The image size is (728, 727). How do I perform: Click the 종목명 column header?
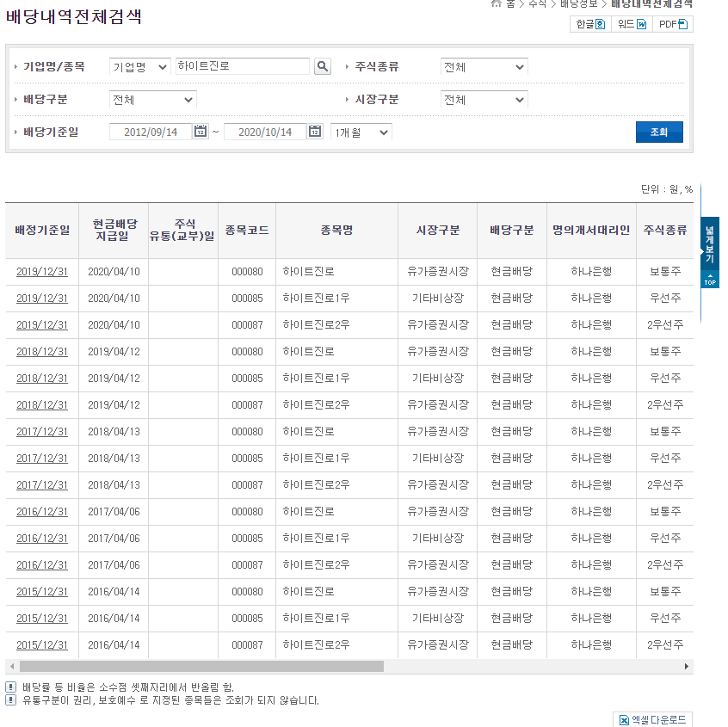point(337,231)
